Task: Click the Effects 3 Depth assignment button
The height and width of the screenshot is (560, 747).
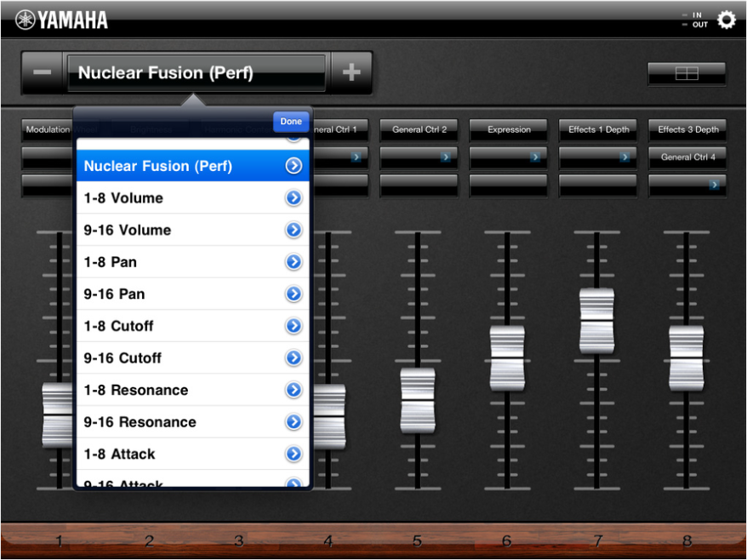Action: [687, 129]
